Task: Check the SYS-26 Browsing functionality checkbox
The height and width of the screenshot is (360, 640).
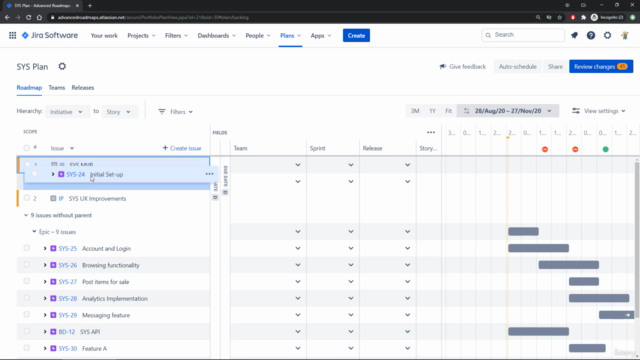Action: pos(27,264)
